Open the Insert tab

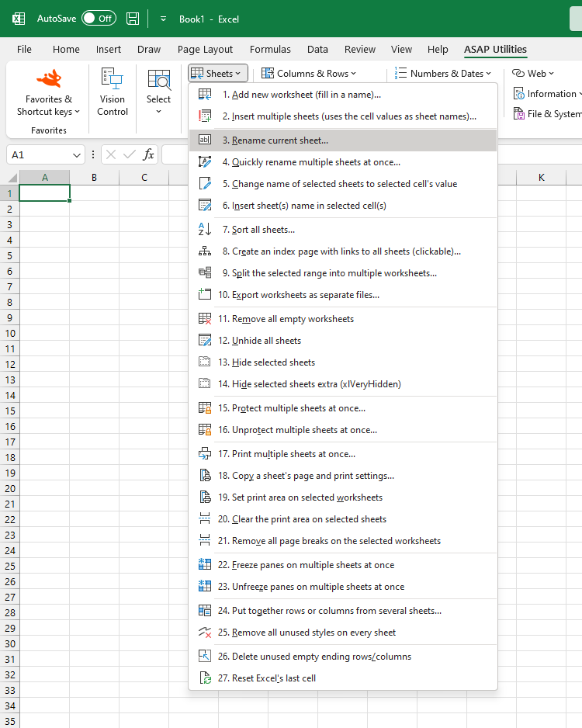pos(108,49)
